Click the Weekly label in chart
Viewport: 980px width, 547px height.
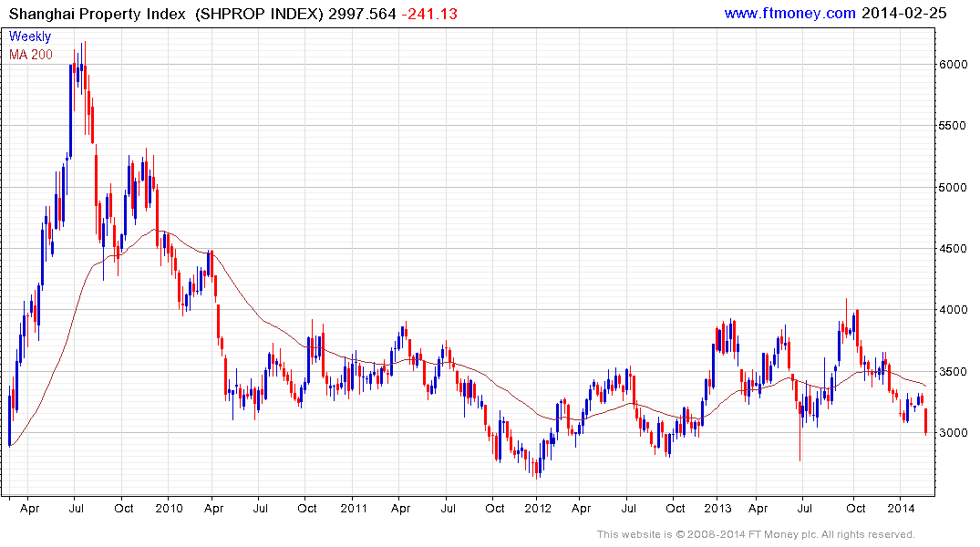(30, 36)
